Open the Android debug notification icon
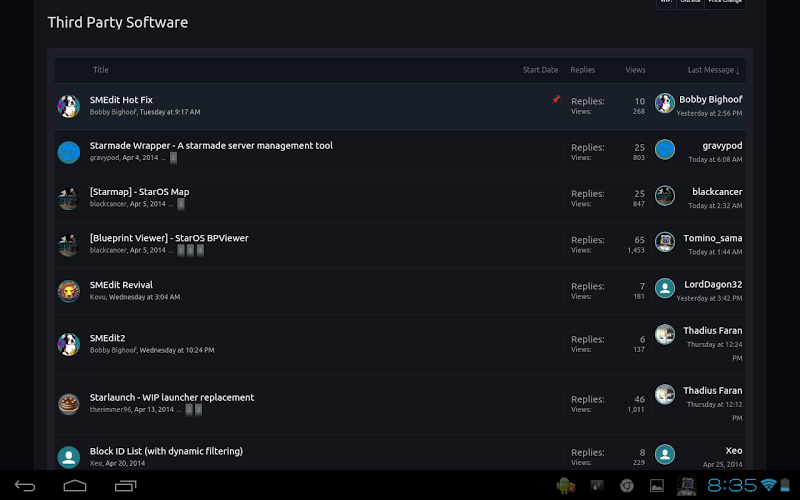The width and height of the screenshot is (800, 500). pos(566,486)
